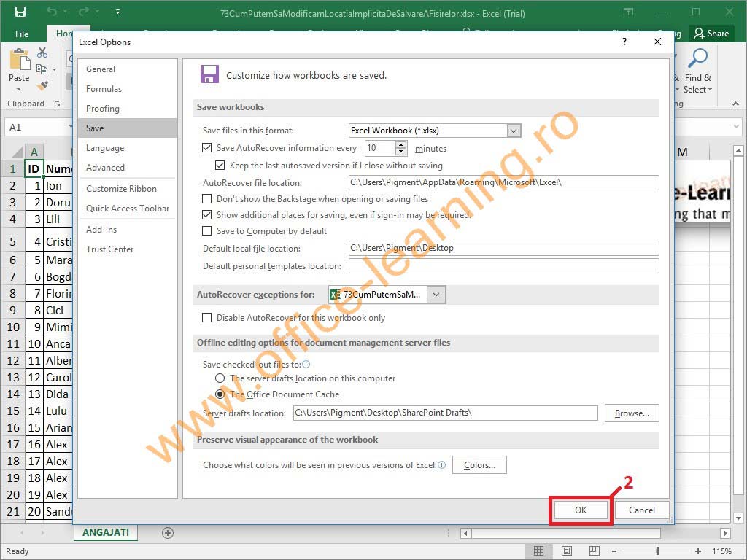
Task: Click the zoom in plus icon
Action: pos(698,551)
